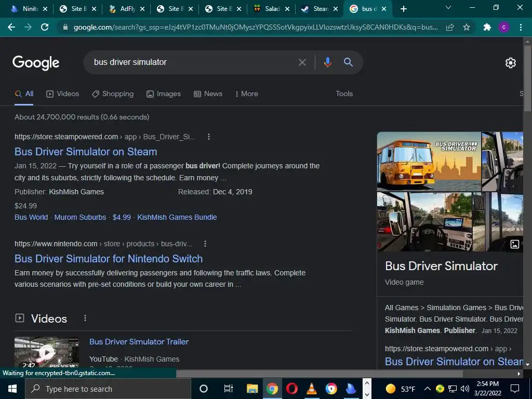Open knowledge panel Steam result link
This screenshot has height=399, width=532.
[454, 362]
